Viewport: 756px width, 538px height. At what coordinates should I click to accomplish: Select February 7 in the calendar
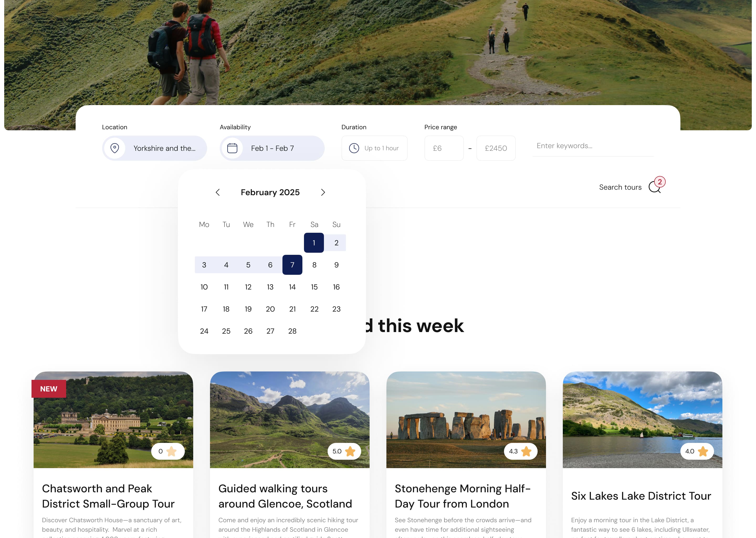(x=292, y=265)
